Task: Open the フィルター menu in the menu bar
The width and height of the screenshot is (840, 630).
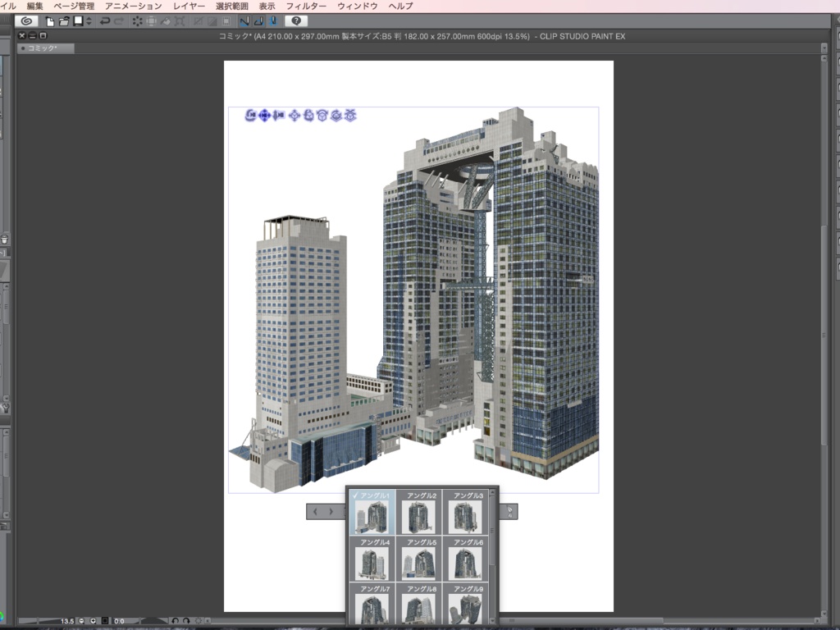Action: (305, 5)
